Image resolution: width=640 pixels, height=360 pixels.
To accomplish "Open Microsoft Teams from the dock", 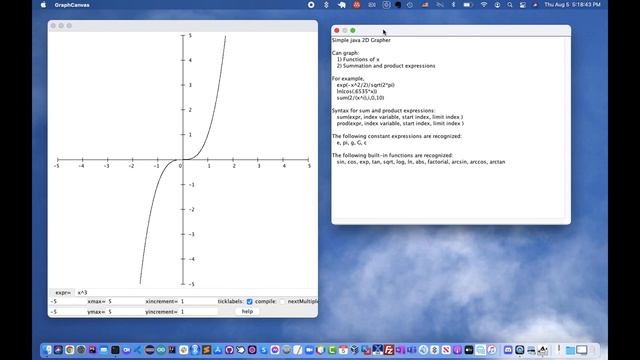I will 412,350.
